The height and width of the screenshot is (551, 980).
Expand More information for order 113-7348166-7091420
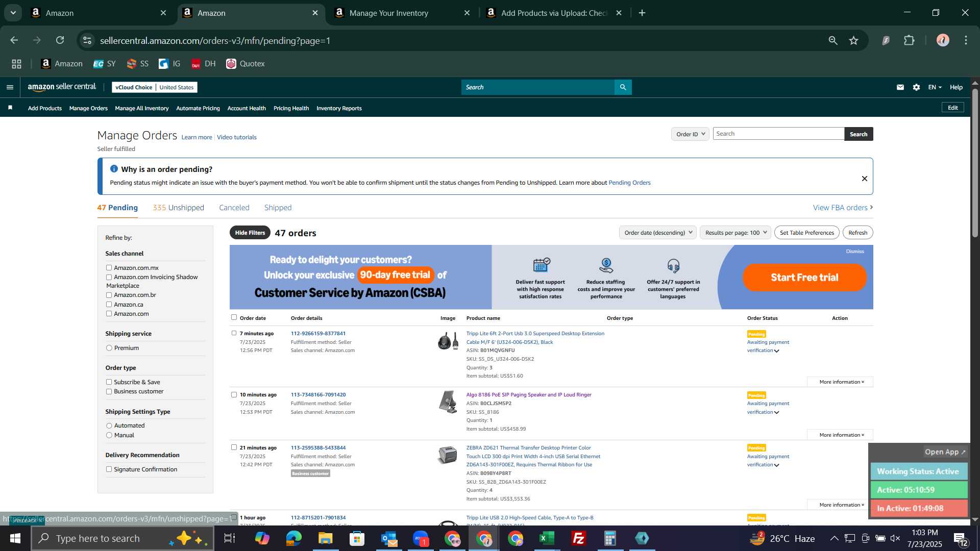coord(840,435)
